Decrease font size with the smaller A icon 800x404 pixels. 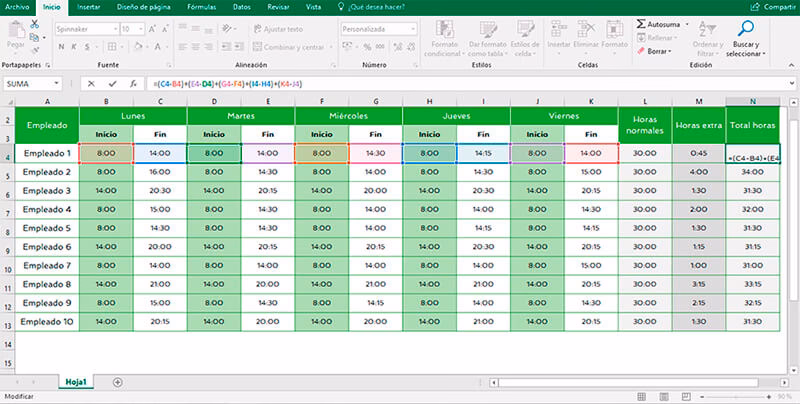coord(166,30)
